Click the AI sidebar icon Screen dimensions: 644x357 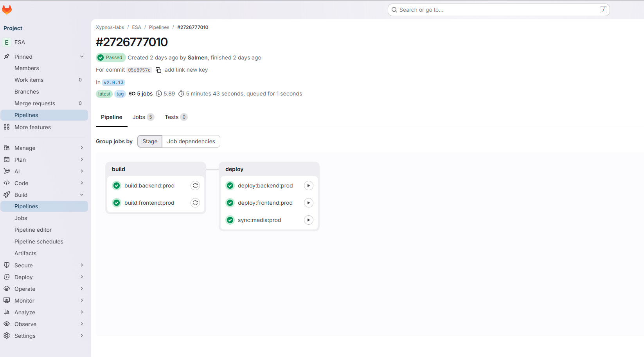tap(7, 171)
